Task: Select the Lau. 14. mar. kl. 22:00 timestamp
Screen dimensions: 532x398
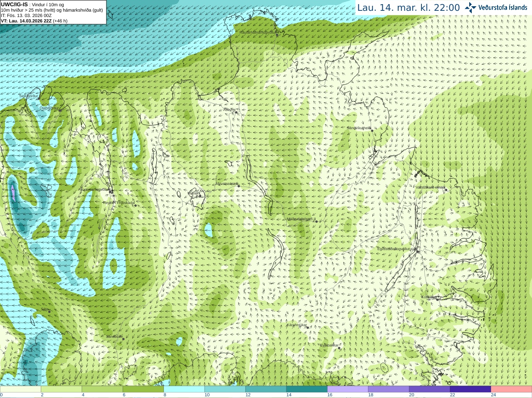Action: [x=409, y=7]
